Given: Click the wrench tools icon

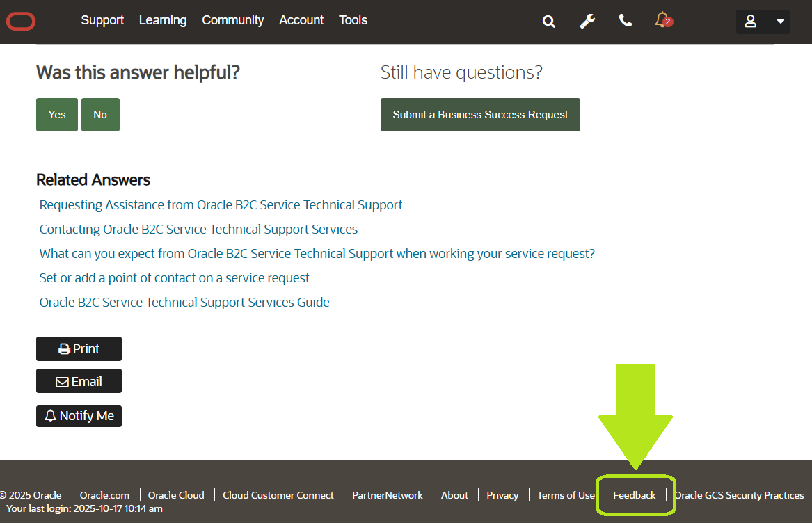Looking at the screenshot, I should pos(587,22).
